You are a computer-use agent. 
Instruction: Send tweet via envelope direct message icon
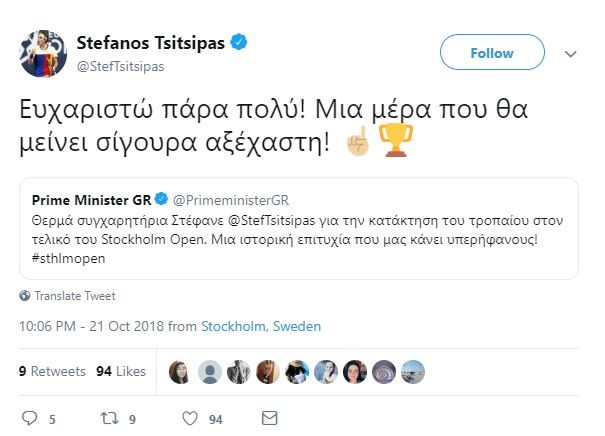point(268,417)
